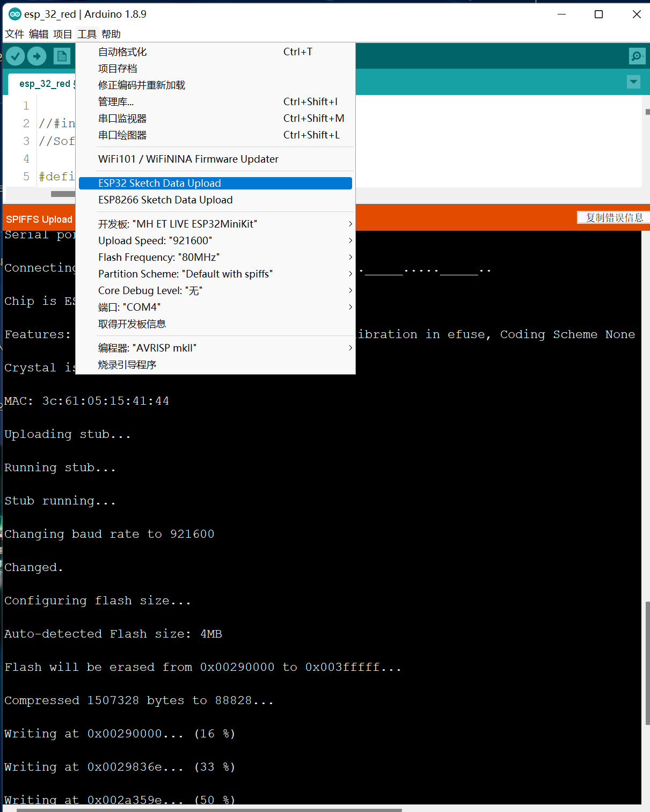Open 管理库... from the menu
The image size is (650, 812).
(x=215, y=102)
